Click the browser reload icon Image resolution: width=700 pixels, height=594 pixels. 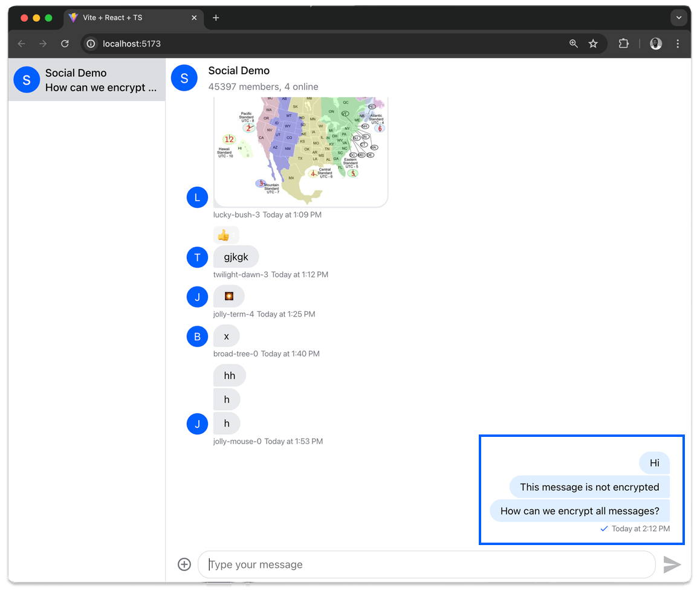pos(65,44)
